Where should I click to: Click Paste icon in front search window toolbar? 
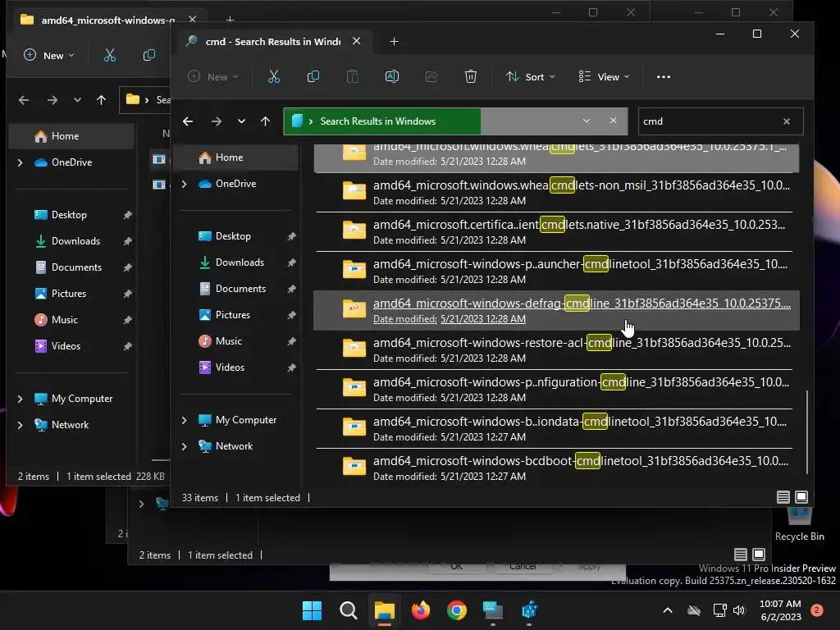click(353, 76)
